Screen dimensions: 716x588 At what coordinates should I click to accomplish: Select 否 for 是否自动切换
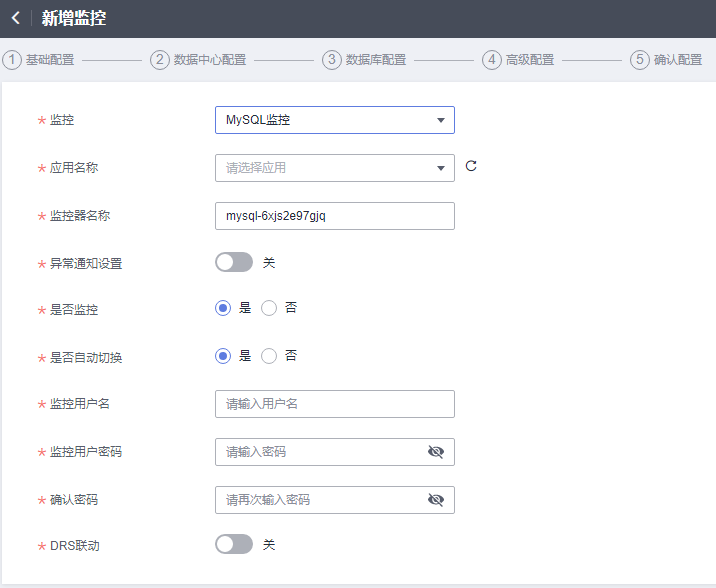[269, 356]
